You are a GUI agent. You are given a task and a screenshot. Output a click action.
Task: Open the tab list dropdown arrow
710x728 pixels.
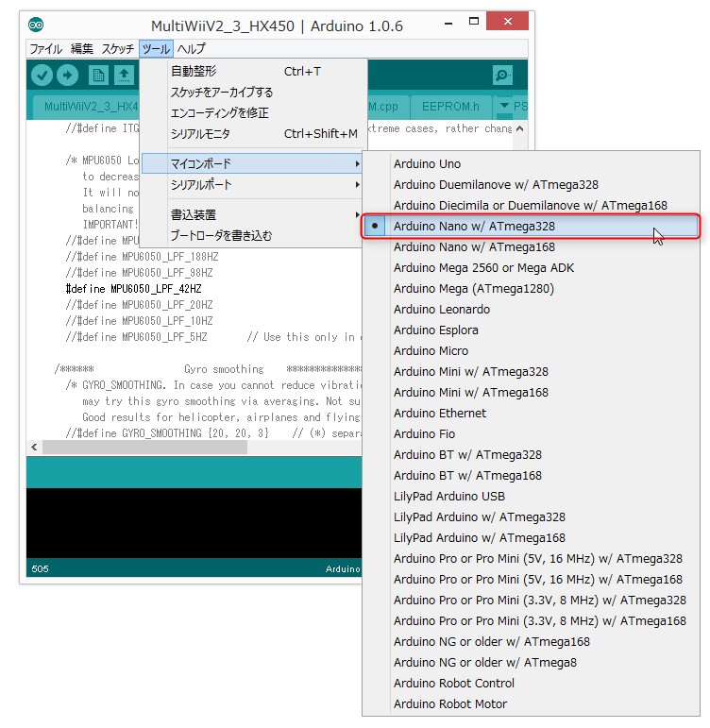(504, 106)
